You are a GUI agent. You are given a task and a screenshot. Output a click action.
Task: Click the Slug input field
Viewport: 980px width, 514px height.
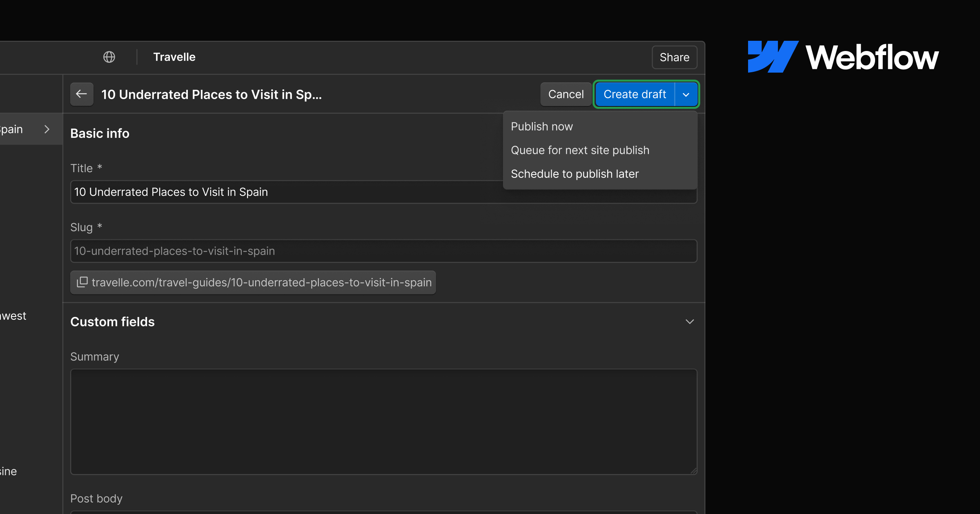pyautogui.click(x=384, y=251)
